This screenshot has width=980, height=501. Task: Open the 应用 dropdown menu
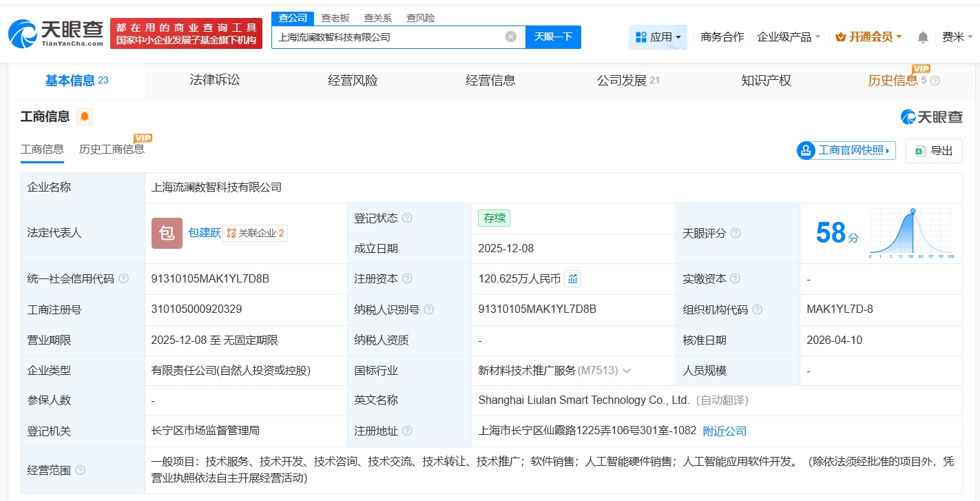[658, 37]
